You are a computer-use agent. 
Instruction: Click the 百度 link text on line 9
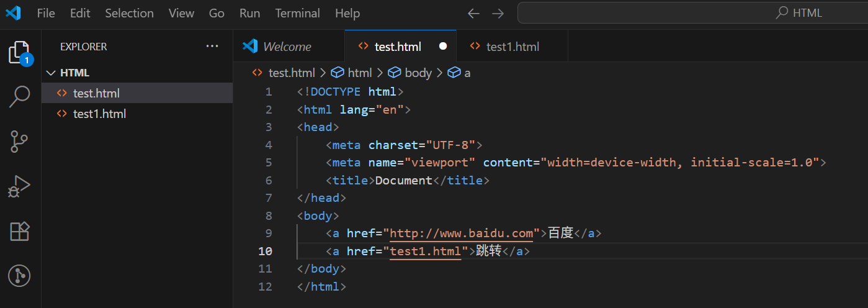pos(561,233)
